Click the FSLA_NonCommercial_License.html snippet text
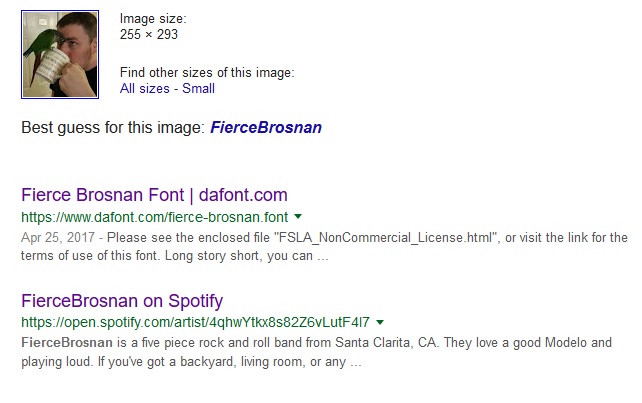Image resolution: width=642 pixels, height=403 pixels. 387,237
